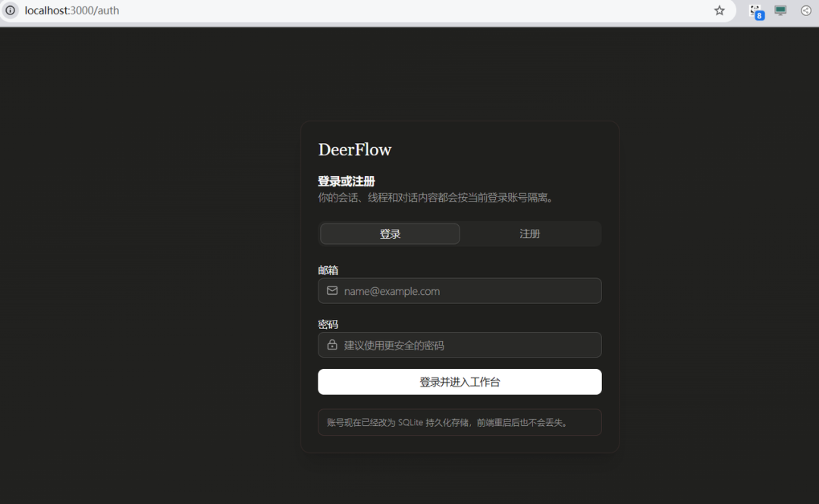The image size is (819, 504).
Task: Click the share icon in browser toolbar
Action: point(806,11)
